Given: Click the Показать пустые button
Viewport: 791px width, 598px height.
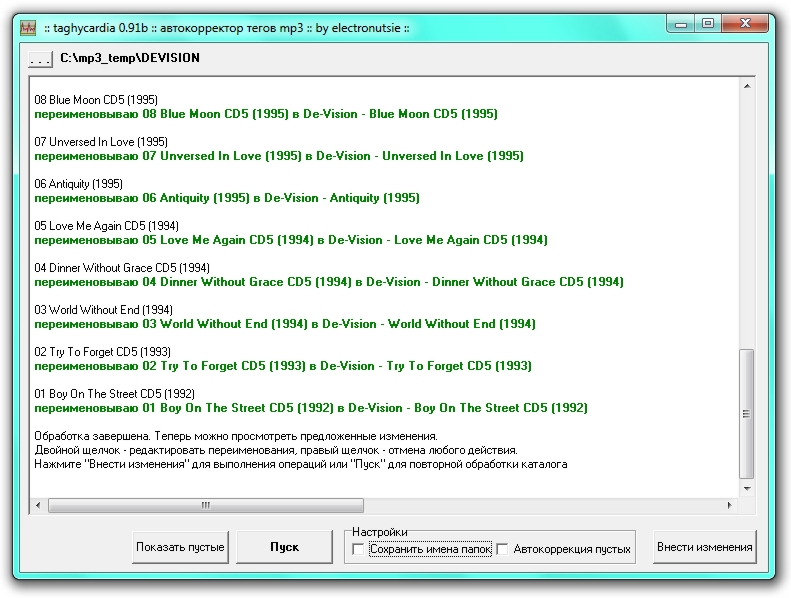Looking at the screenshot, I should [180, 547].
